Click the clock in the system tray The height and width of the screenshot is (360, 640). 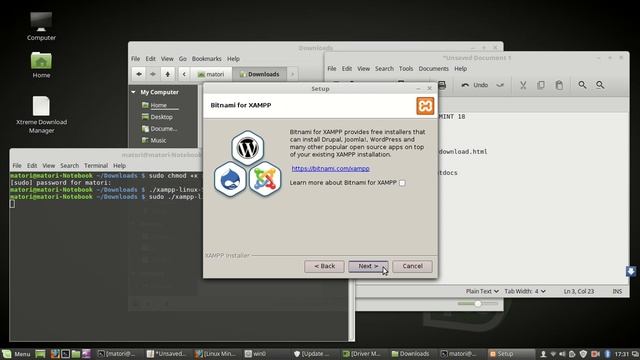[x=622, y=354]
